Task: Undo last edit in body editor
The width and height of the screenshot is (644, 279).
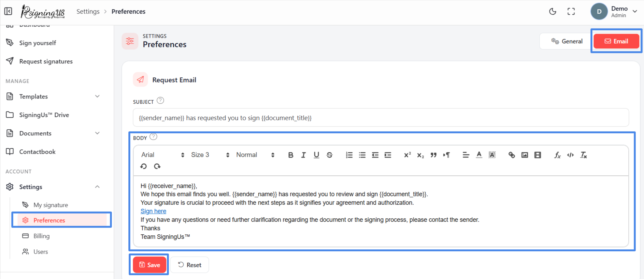Action: point(144,166)
